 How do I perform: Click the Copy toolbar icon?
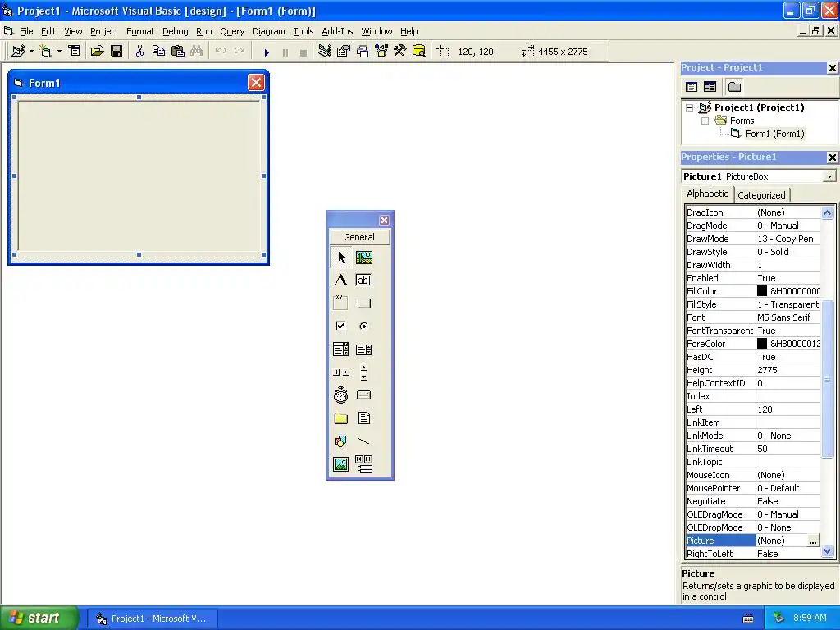tap(158, 52)
